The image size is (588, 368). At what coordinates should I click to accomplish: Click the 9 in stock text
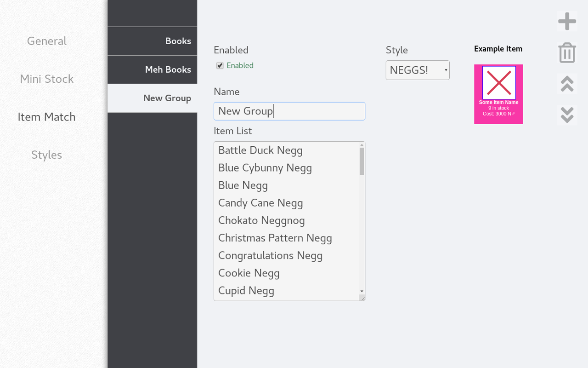pos(499,108)
